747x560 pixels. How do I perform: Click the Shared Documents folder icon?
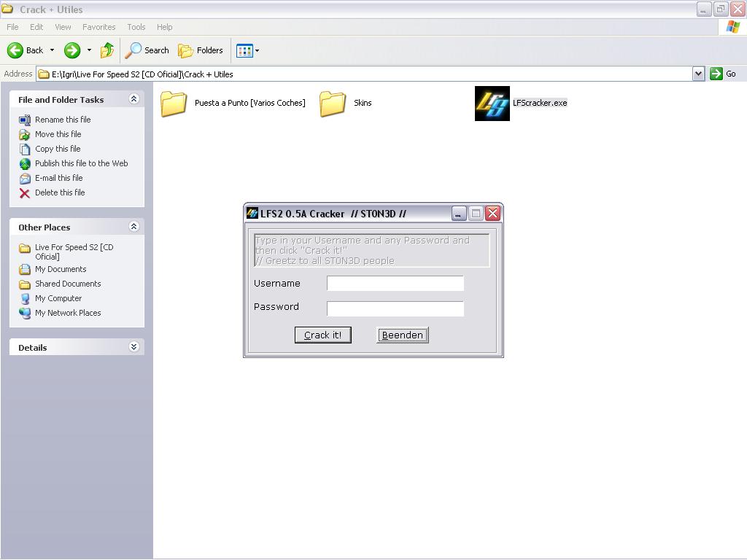click(25, 284)
